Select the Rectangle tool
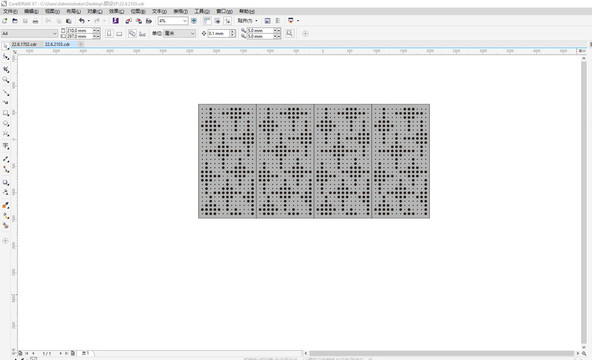This screenshot has height=360, width=592. [6, 113]
